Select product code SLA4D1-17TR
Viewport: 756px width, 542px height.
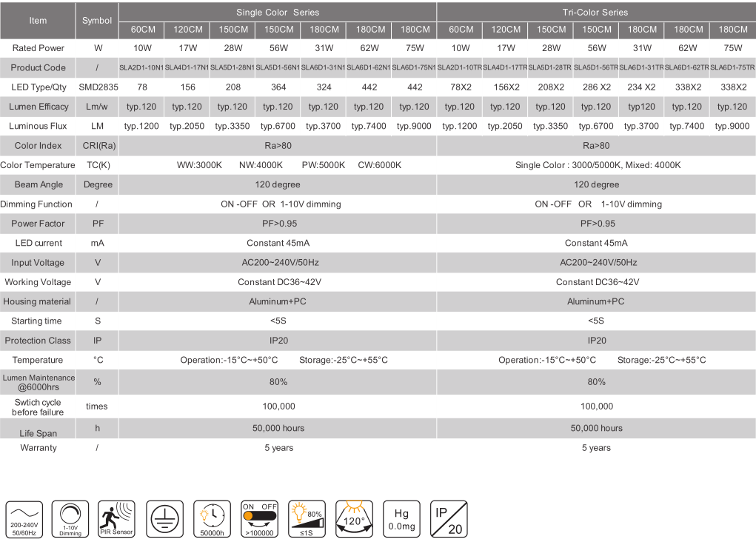505,67
